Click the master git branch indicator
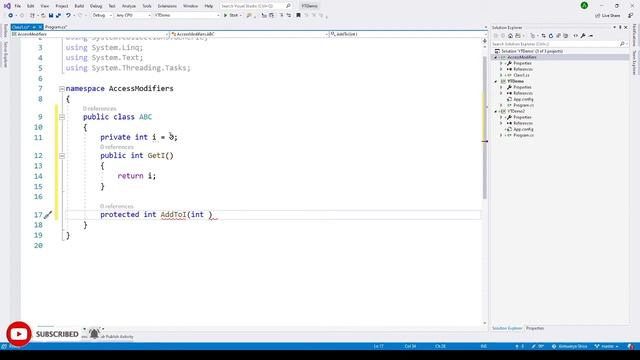The image size is (640, 360). click(607, 346)
